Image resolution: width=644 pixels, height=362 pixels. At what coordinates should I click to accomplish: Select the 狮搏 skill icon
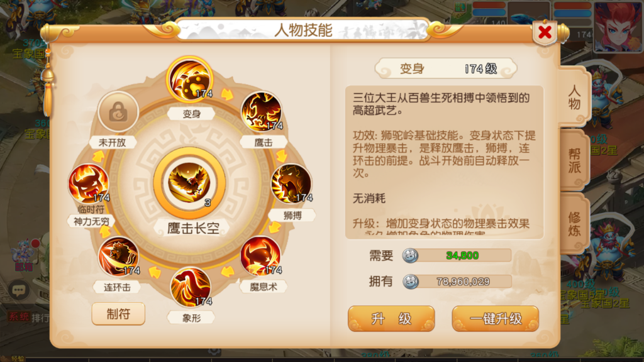[291, 184]
